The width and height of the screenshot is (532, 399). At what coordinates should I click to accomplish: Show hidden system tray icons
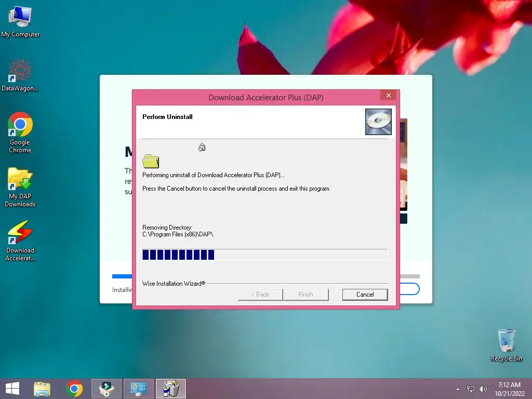458,389
